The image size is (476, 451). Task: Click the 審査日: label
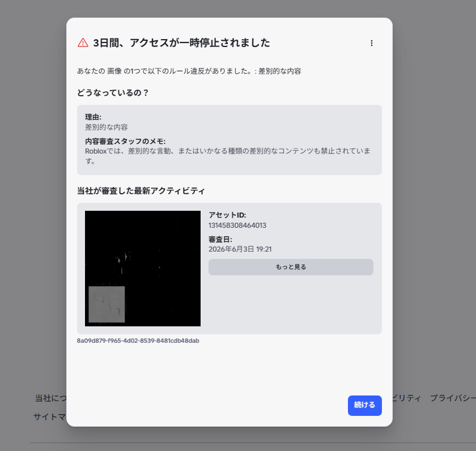(x=220, y=240)
